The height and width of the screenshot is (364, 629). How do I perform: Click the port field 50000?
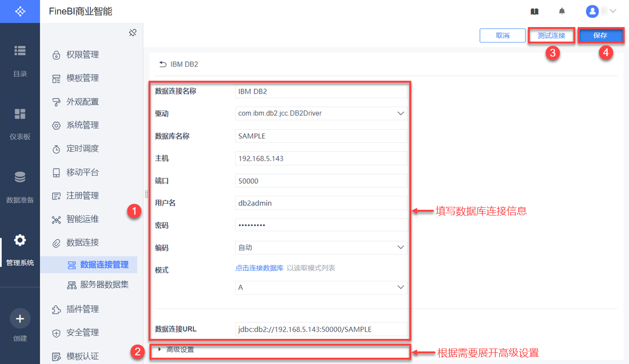click(321, 181)
